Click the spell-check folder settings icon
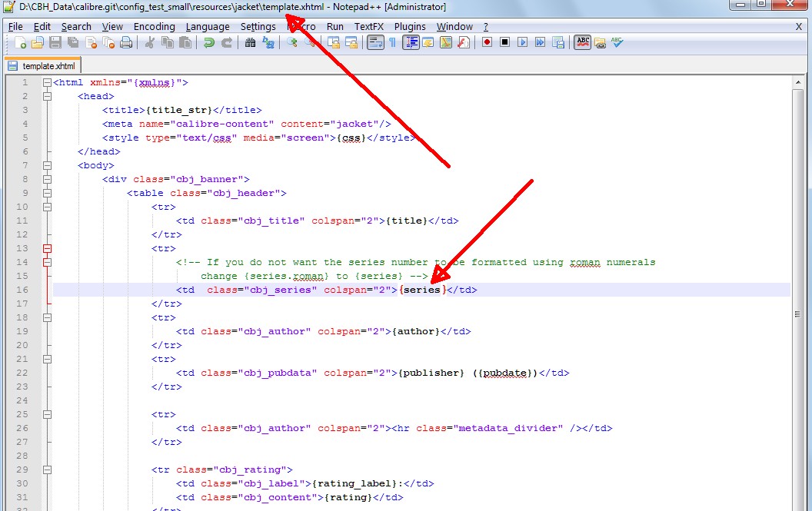The width and height of the screenshot is (812, 511). coord(601,42)
